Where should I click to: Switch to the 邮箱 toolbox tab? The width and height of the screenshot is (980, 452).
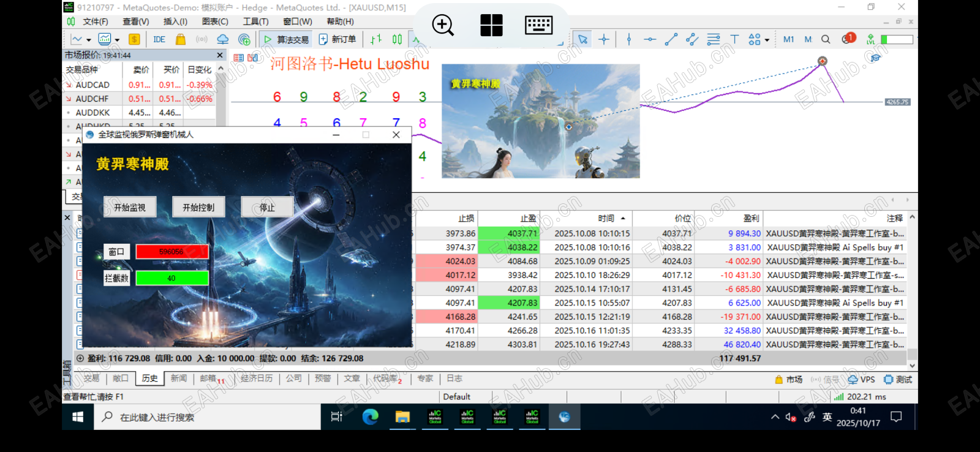211,379
